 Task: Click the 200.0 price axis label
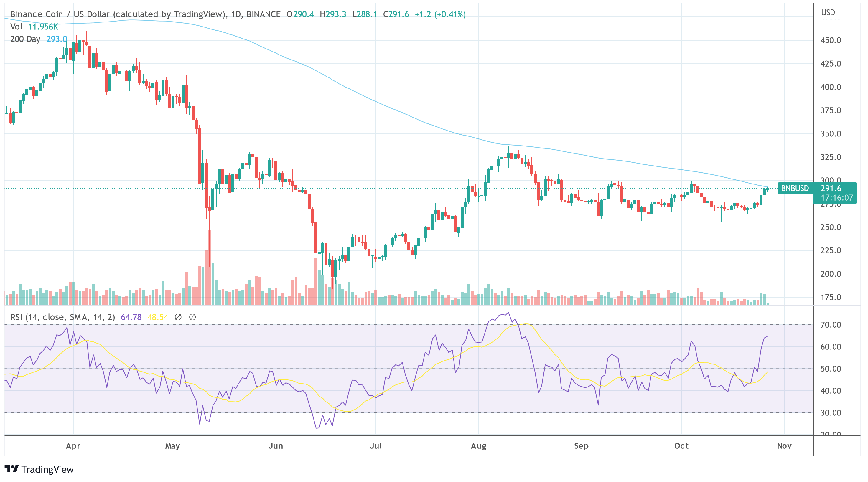click(x=831, y=274)
